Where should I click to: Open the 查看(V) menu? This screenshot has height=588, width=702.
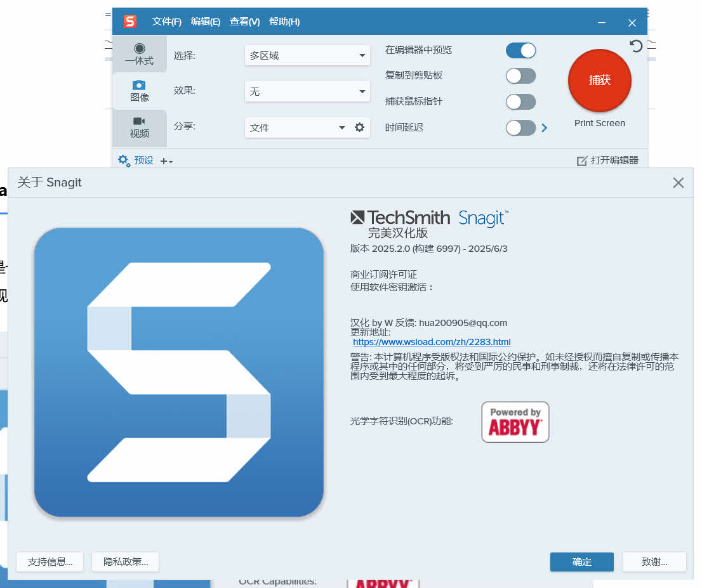[244, 22]
